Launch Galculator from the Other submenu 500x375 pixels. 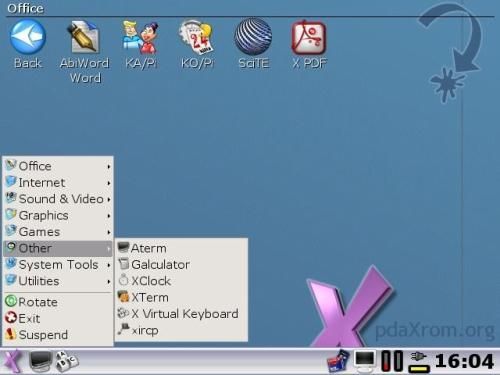pos(181,265)
